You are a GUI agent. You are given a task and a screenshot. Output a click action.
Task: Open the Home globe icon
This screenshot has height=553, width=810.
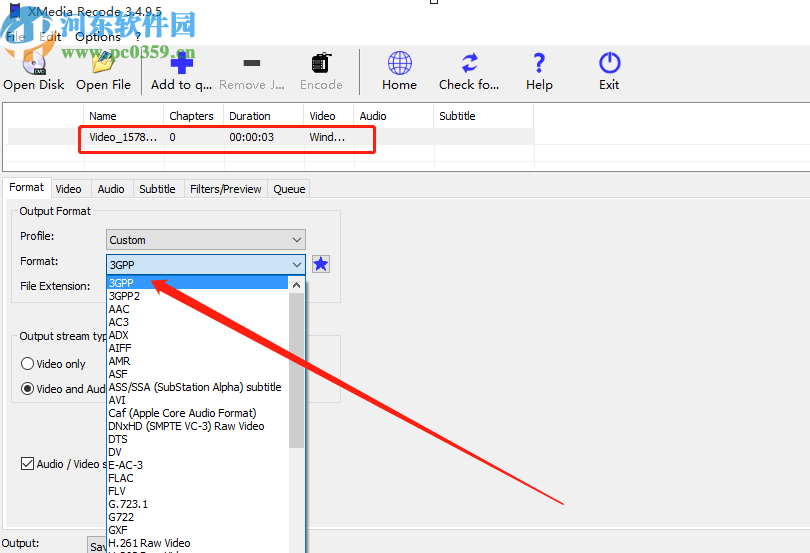[x=399, y=63]
